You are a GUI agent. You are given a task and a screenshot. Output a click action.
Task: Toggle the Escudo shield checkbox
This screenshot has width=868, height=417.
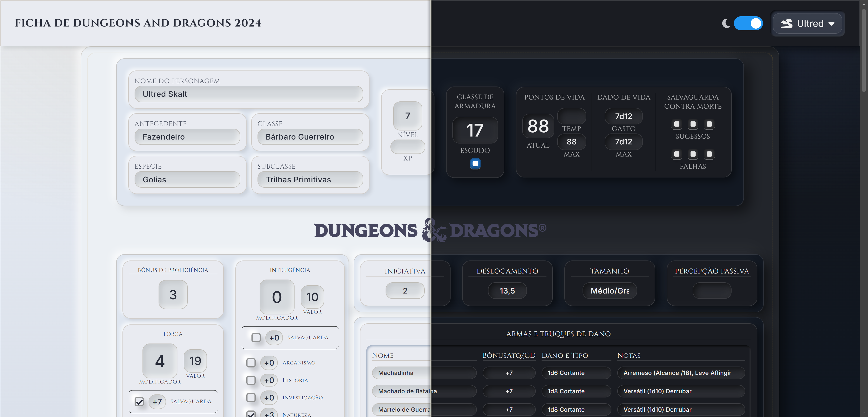pyautogui.click(x=475, y=163)
